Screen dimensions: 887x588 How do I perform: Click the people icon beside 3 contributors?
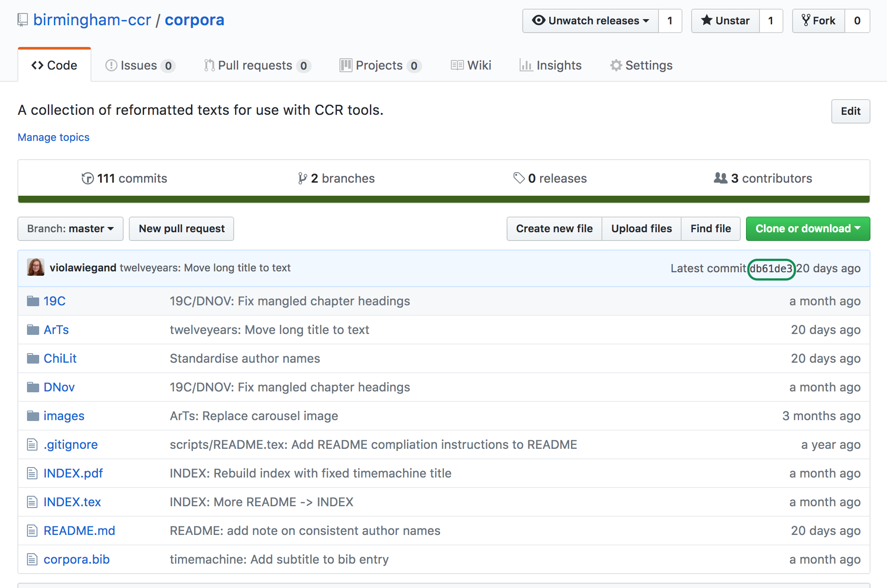click(720, 178)
